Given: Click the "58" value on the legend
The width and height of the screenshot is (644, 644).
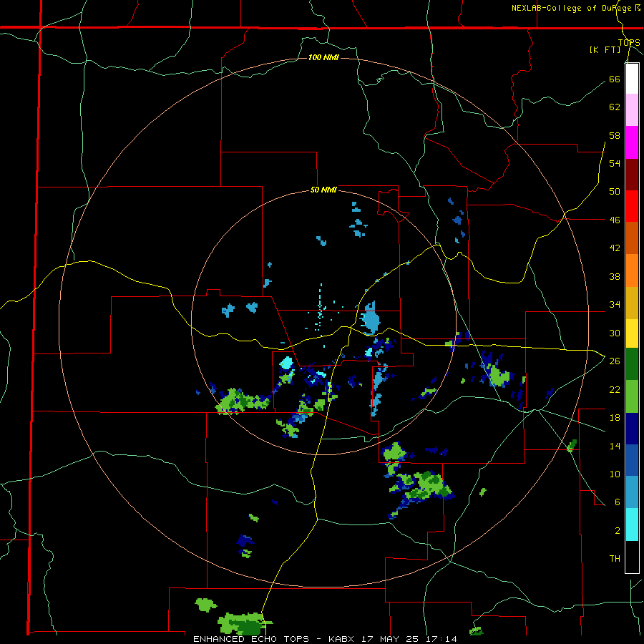Looking at the screenshot, I should pos(615,135).
